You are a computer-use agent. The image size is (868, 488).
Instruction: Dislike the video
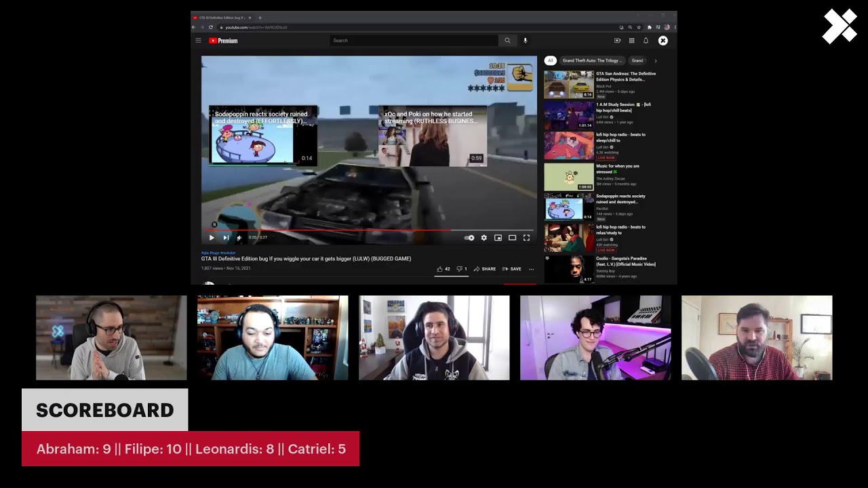462,269
